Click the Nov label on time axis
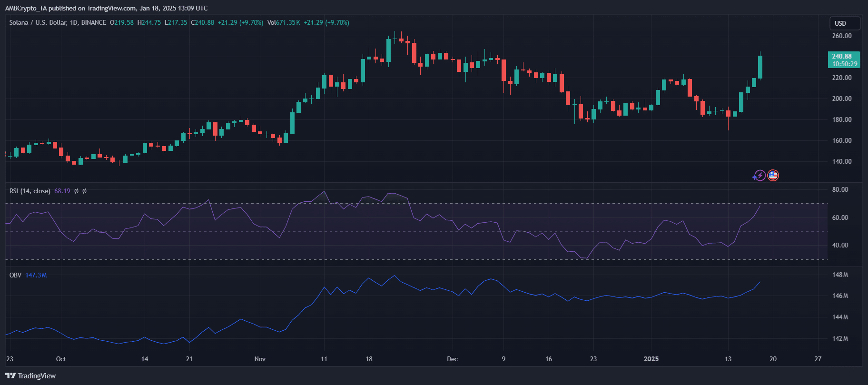 point(260,359)
